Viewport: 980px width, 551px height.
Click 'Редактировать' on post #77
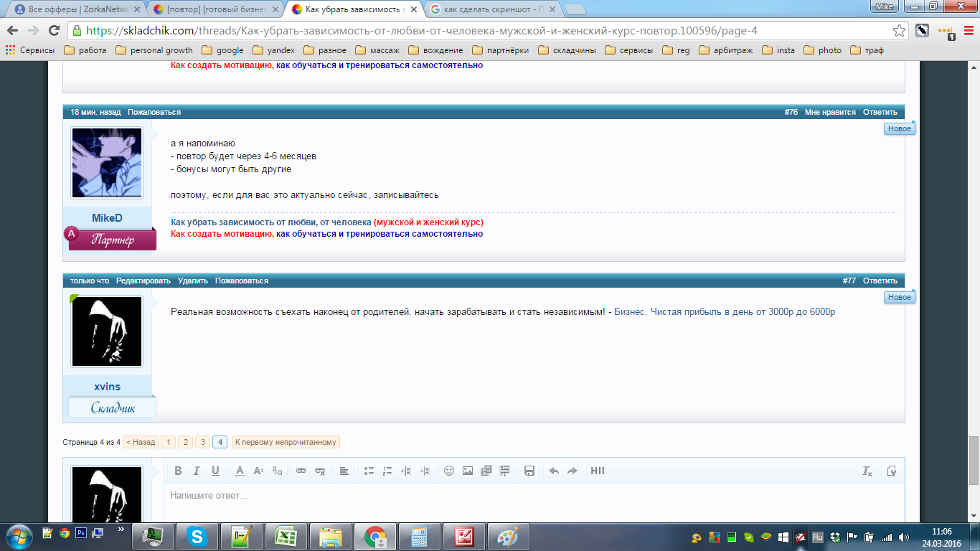(143, 281)
